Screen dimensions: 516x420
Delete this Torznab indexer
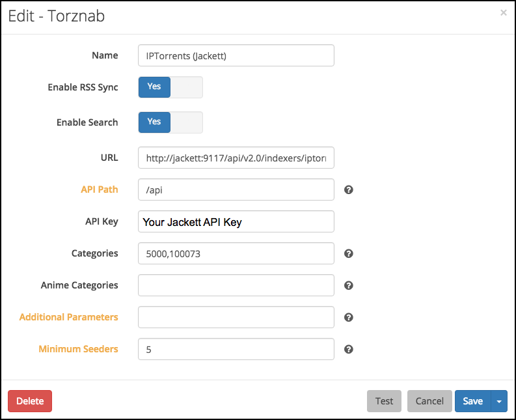click(x=30, y=401)
